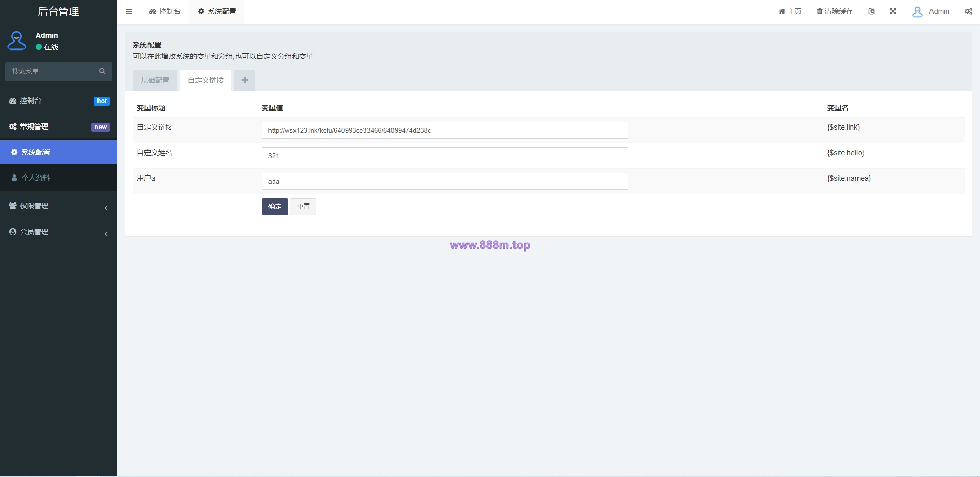
Task: Click the plus icon to add a config group
Action: coord(244,80)
